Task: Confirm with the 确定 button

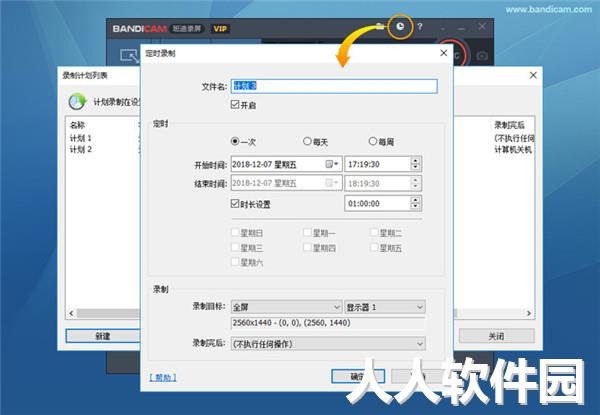Action: coord(357,377)
